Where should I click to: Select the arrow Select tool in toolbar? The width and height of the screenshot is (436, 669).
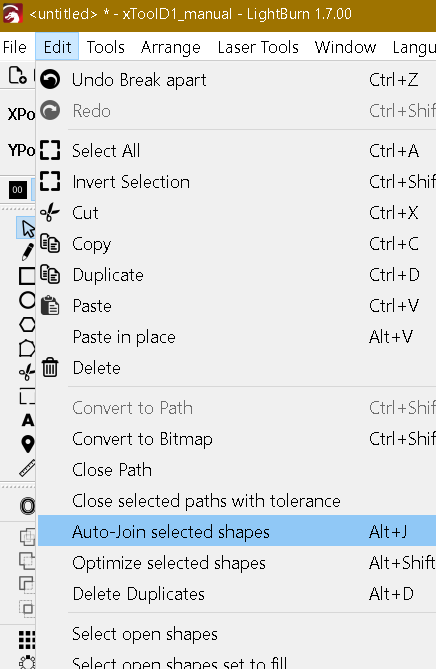point(27,228)
